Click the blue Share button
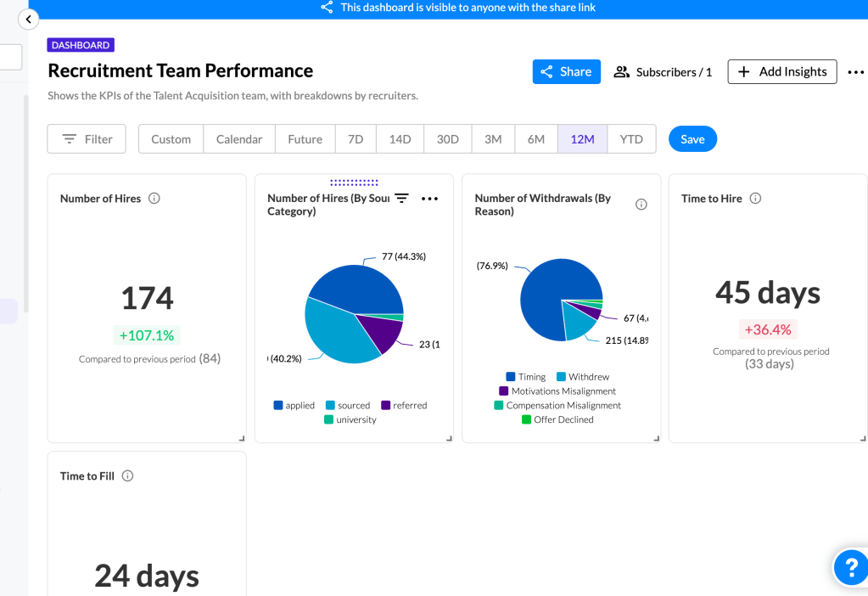The height and width of the screenshot is (596, 868). pos(566,72)
